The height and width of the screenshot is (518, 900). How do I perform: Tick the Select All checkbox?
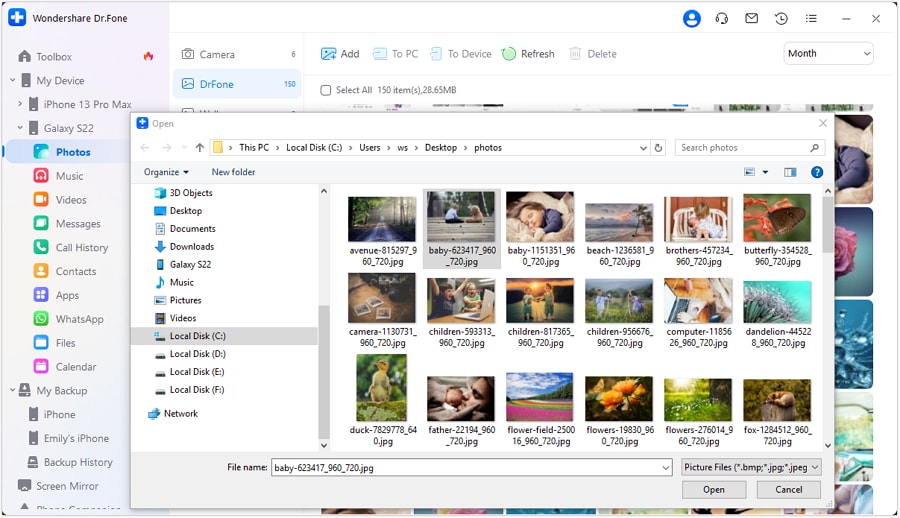tap(325, 90)
